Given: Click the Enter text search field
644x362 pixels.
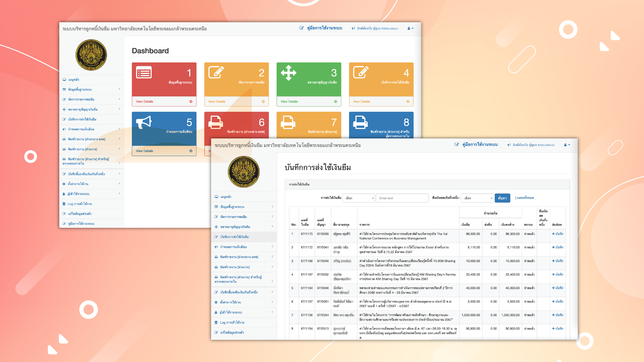Looking at the screenshot, I should pos(402,198).
